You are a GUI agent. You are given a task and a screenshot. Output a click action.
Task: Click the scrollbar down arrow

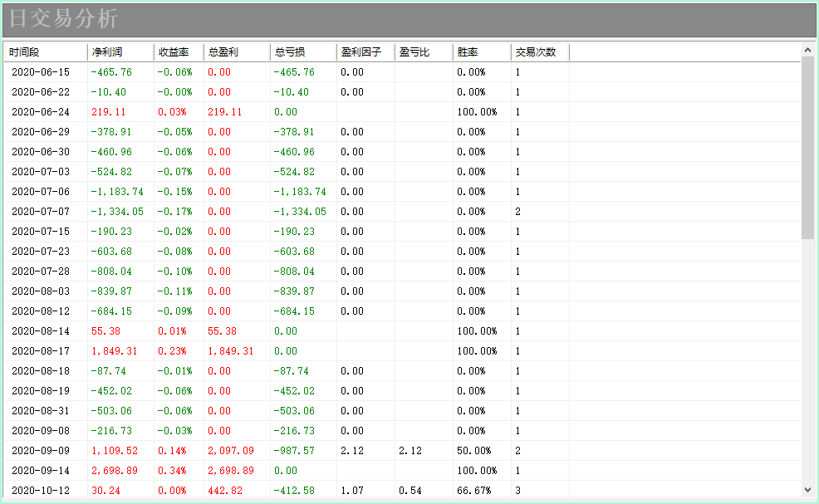click(x=807, y=490)
